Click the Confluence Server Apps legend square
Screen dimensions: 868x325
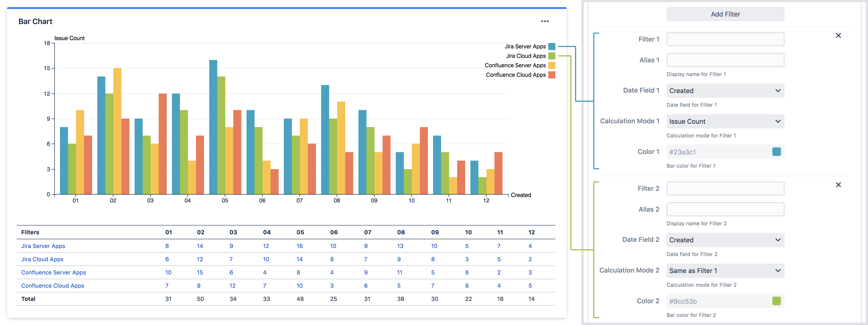click(x=552, y=65)
